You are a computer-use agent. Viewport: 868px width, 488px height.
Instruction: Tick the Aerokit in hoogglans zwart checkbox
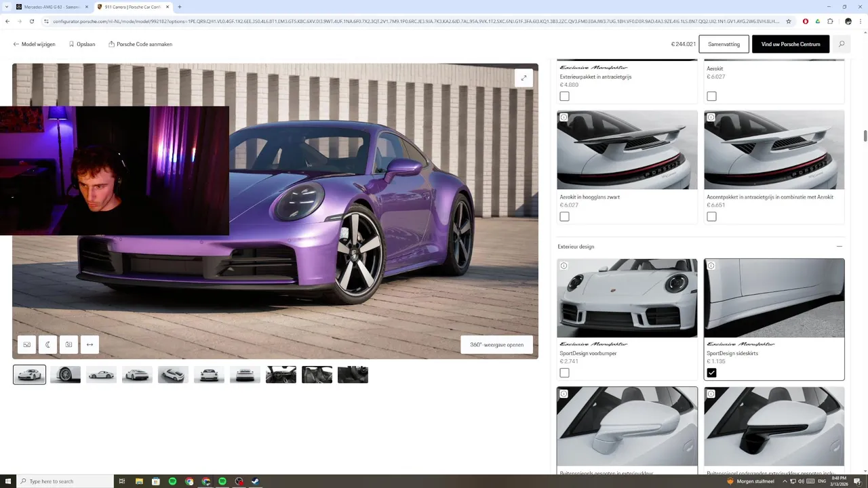click(564, 217)
